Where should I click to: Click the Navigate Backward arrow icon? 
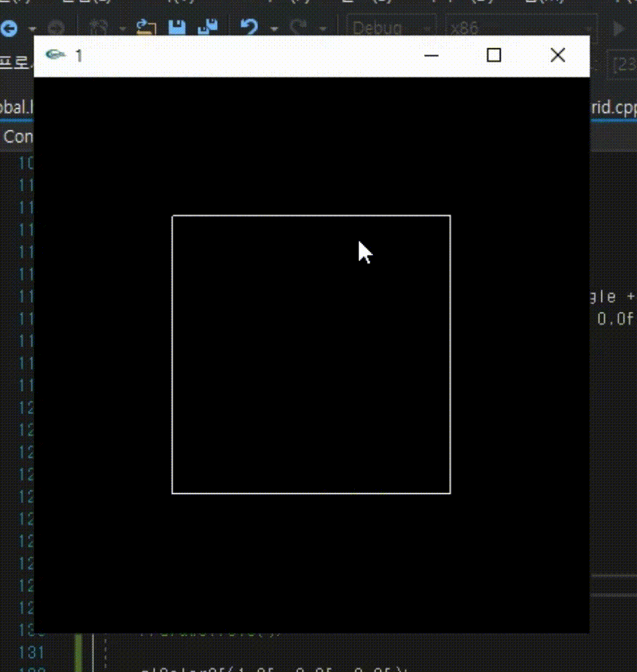9,28
